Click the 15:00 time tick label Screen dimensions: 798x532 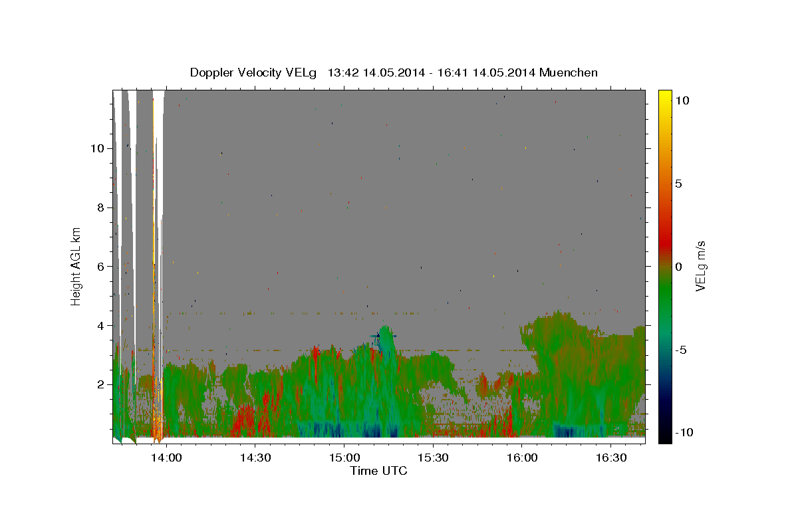click(344, 458)
